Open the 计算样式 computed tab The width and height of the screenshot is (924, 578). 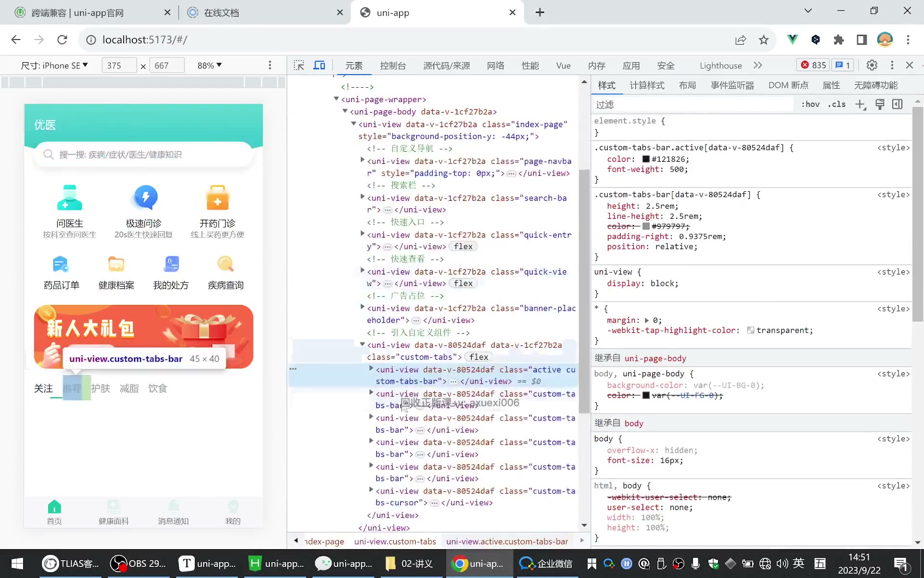(x=647, y=85)
